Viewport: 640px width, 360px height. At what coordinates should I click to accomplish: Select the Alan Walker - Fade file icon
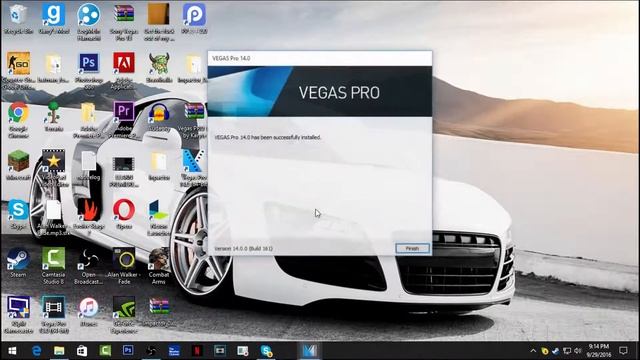124,266
